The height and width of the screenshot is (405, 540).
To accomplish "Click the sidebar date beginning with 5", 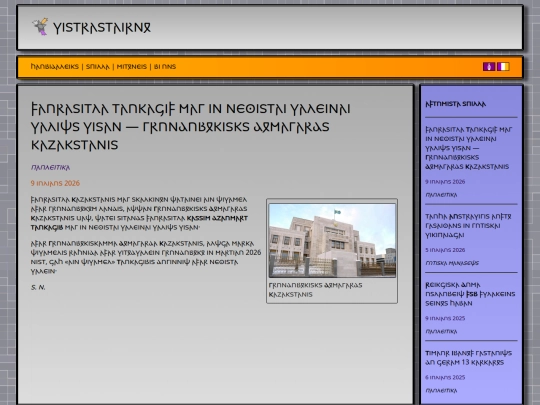I will [445, 250].
